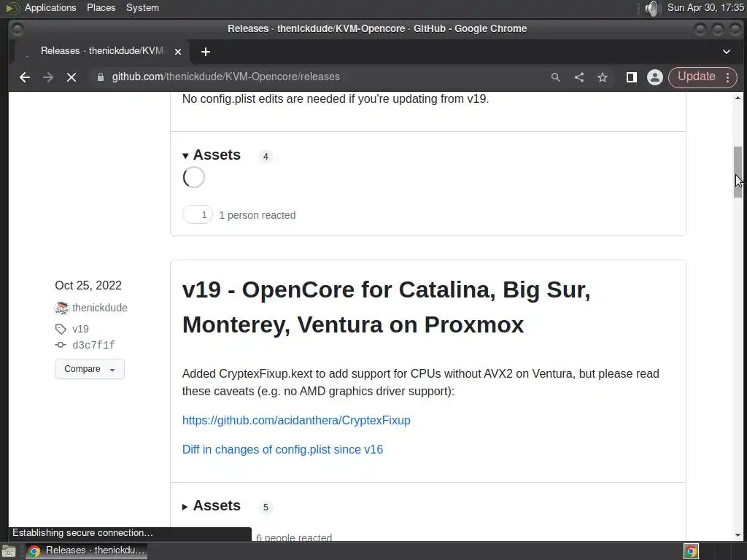Image resolution: width=747 pixels, height=560 pixels.
Task: Stop loading the page
Action: (x=71, y=77)
